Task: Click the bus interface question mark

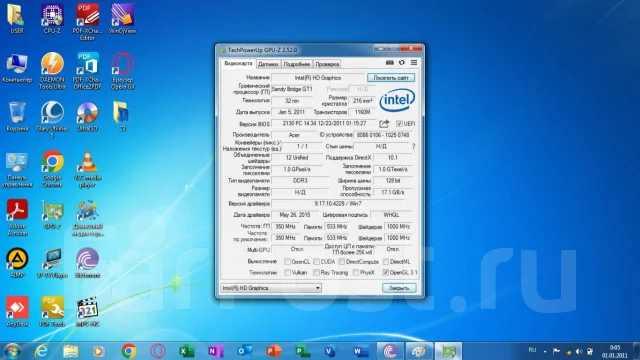Action: [413, 146]
